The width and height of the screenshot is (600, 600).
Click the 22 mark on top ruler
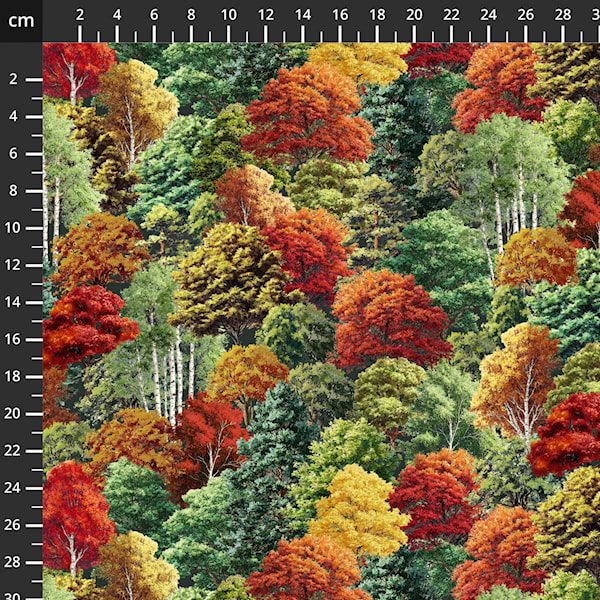tap(452, 15)
